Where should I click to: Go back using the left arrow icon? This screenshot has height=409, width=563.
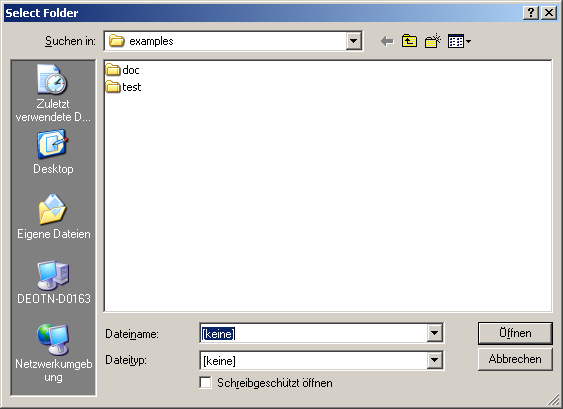pyautogui.click(x=387, y=41)
